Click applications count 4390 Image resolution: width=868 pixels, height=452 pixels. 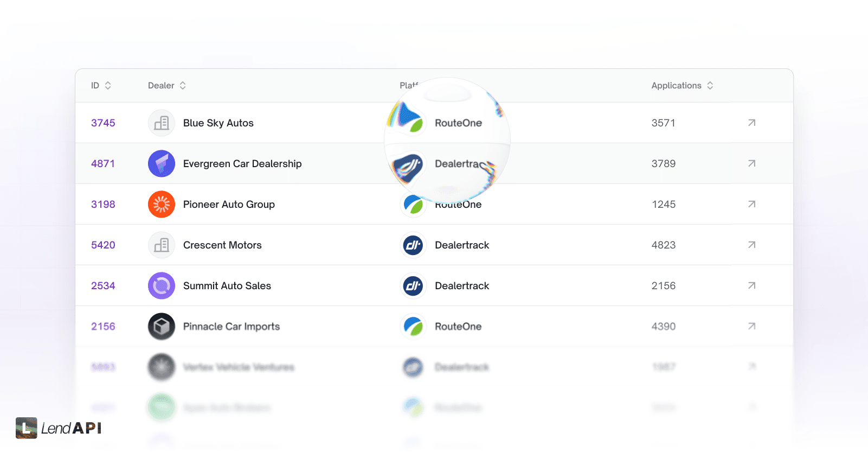[x=664, y=327]
